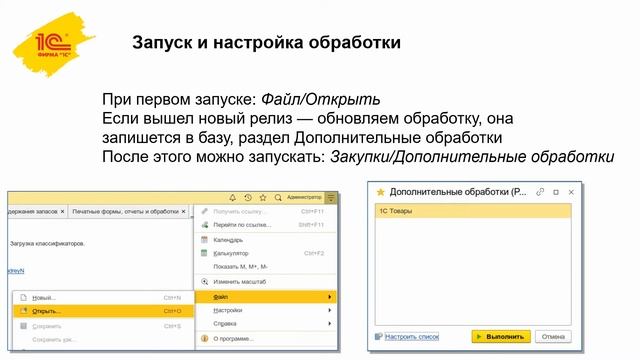
Task: Open Калькулятор from the menu
Action: tap(265, 253)
